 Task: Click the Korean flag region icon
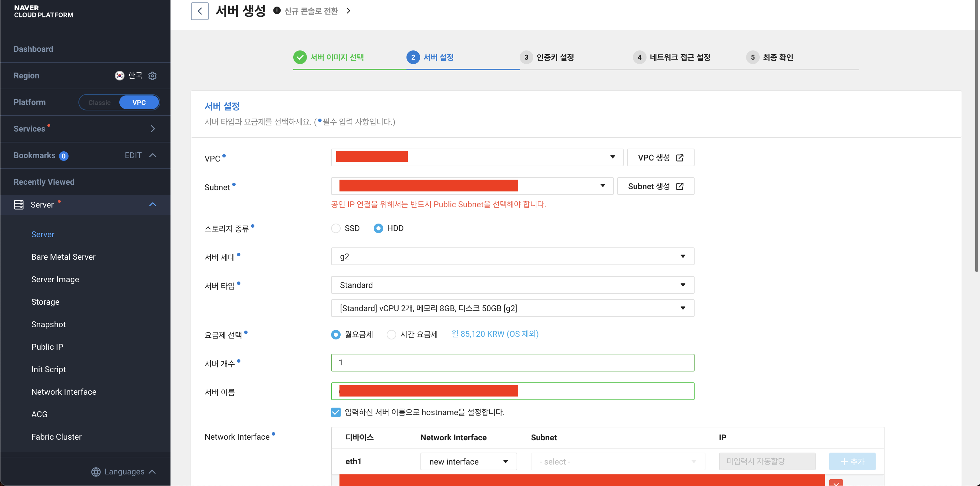tap(119, 76)
